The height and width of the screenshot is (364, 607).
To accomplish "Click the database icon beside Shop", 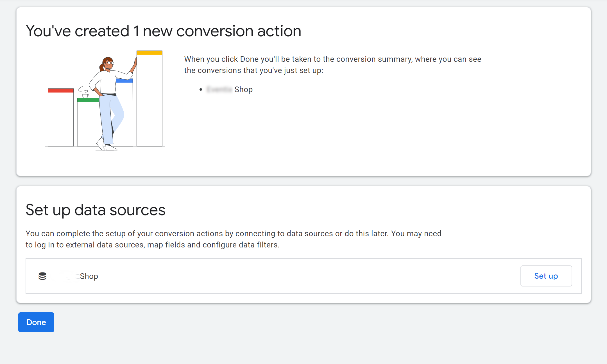I will 42,276.
